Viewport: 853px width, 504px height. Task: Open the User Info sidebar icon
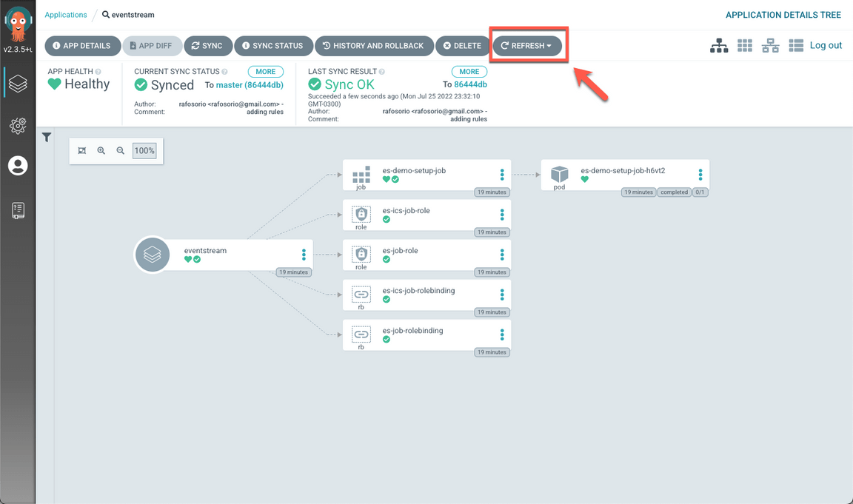(18, 166)
